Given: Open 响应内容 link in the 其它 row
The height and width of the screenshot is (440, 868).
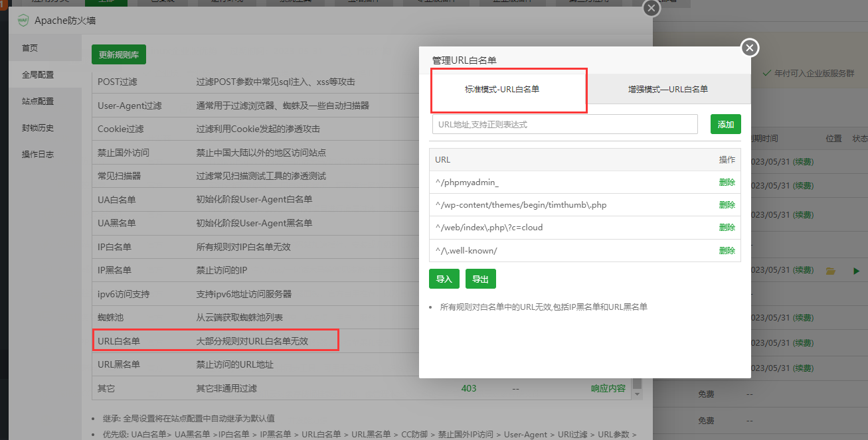Looking at the screenshot, I should [x=608, y=388].
